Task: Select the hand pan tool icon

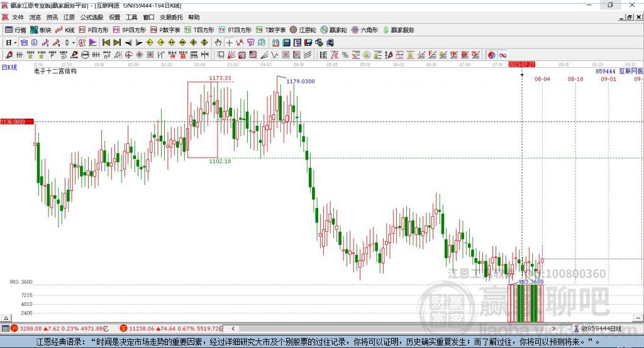Action: [x=218, y=43]
